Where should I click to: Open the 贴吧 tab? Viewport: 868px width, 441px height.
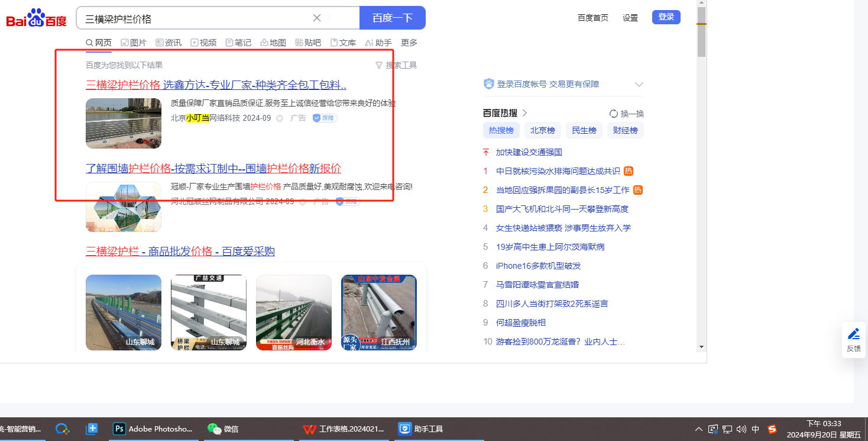(x=308, y=43)
